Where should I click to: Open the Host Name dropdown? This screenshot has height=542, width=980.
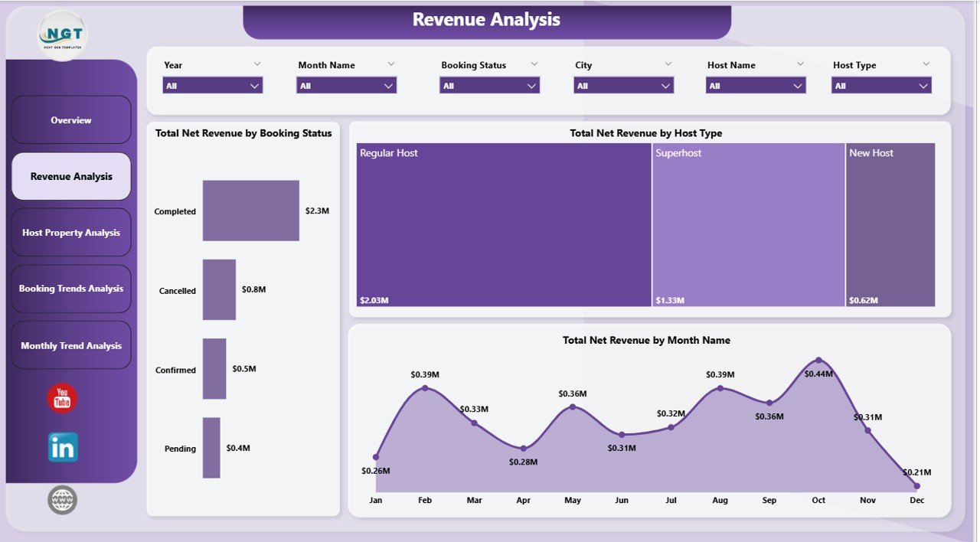[x=756, y=85]
